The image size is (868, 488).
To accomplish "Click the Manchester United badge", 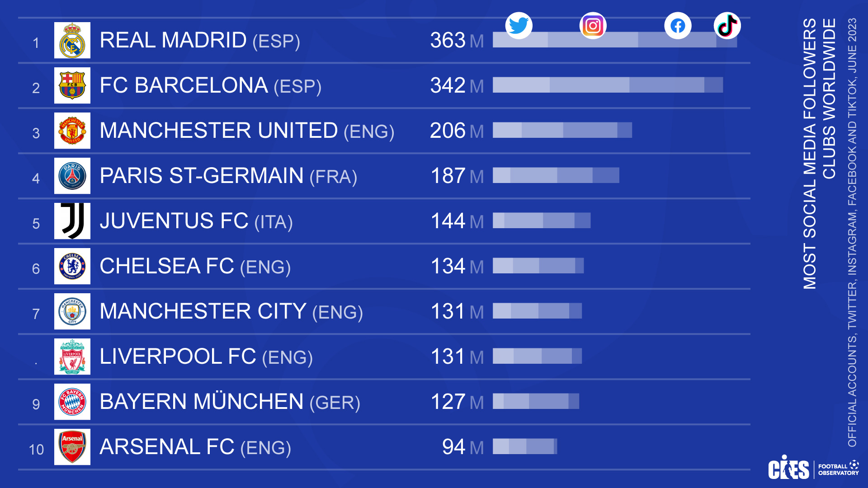I will tap(72, 131).
